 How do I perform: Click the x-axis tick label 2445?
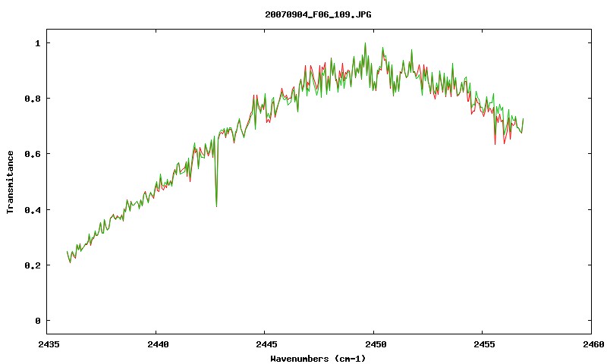pos(267,344)
